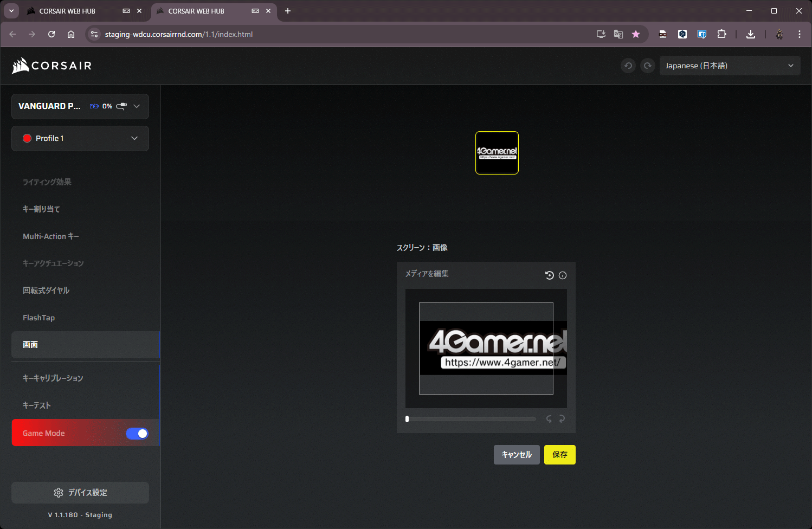
Task: Turn off the Game Mode toggle
Action: click(137, 434)
